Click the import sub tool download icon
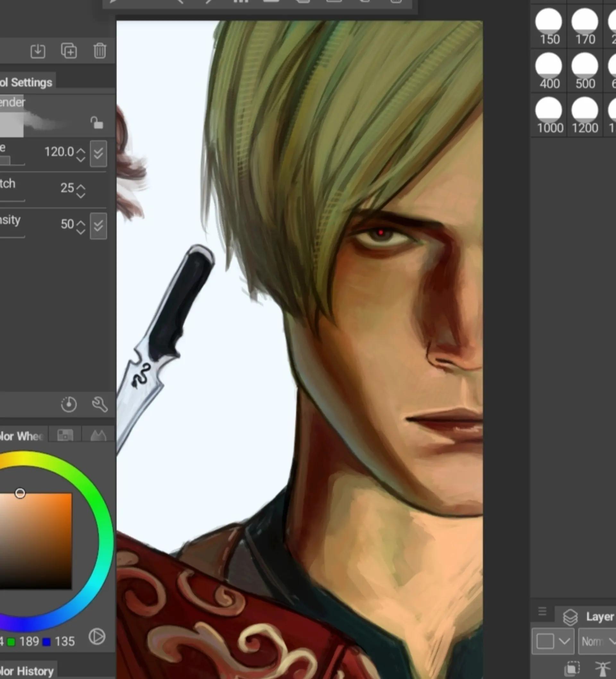616x679 pixels. pyautogui.click(x=38, y=51)
